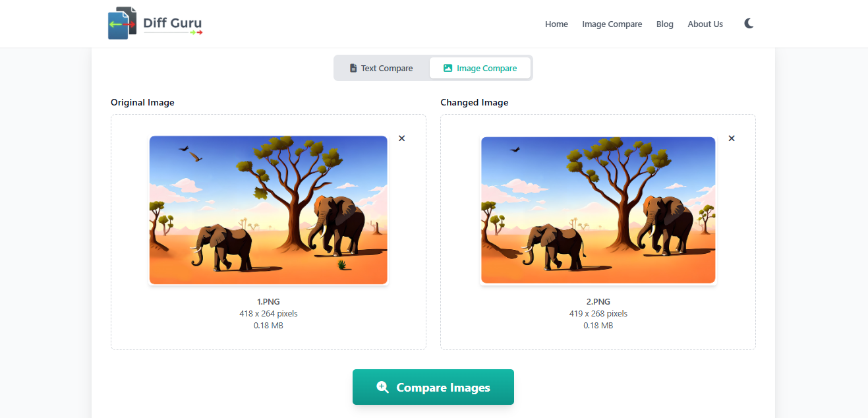Click the 1.PNG file name label
868x418 pixels.
point(268,301)
